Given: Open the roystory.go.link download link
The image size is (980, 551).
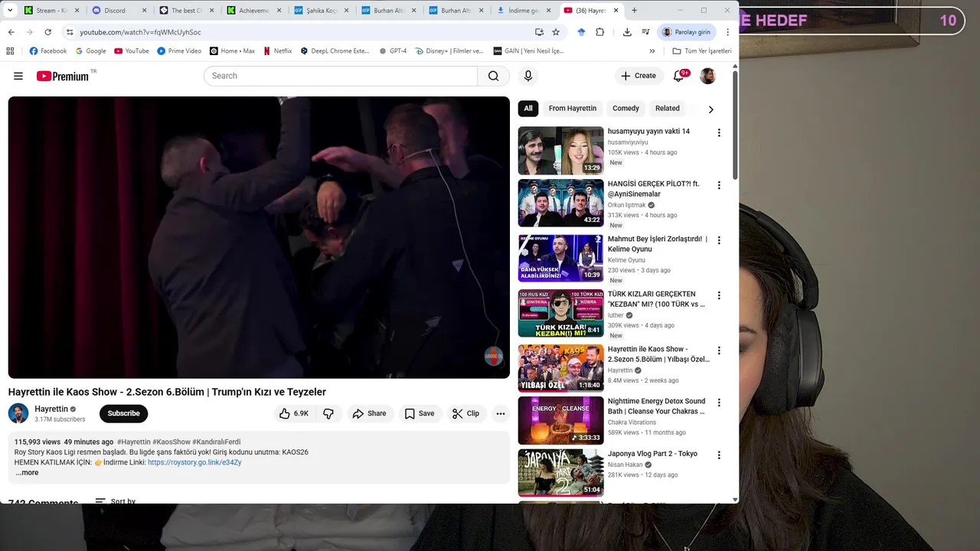Looking at the screenshot, I should click(194, 462).
